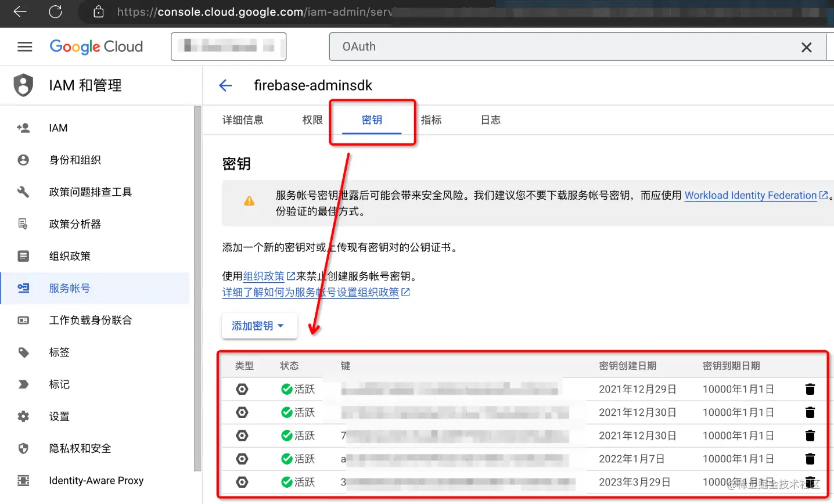Click the key type icon in the 2023年3月29日 row
This screenshot has height=504, width=834.
(242, 482)
